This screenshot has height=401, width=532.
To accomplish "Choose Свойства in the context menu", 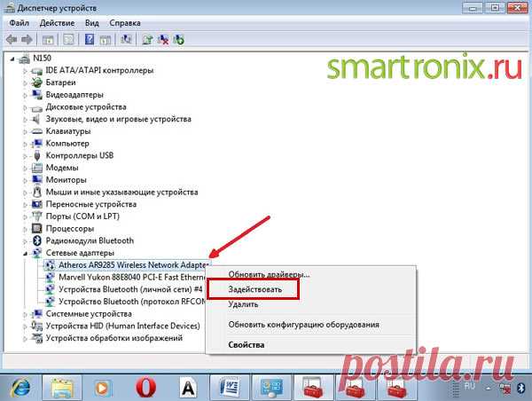I will (246, 345).
